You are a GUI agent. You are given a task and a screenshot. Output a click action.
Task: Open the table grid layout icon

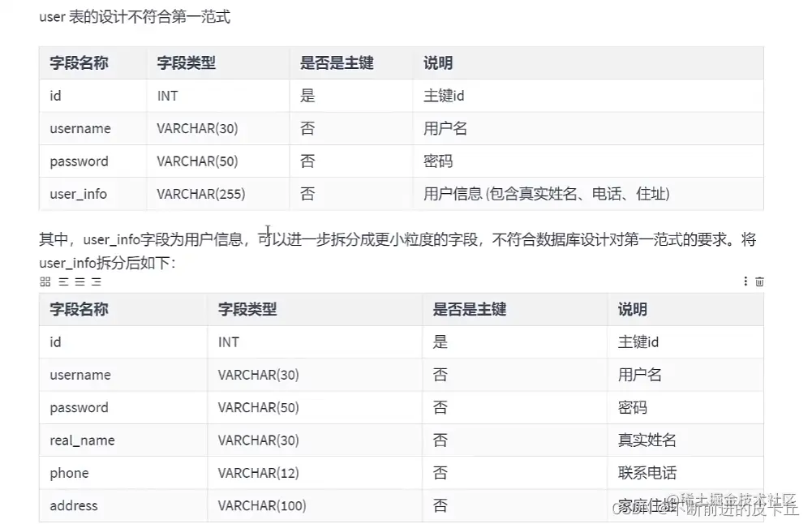[x=45, y=281]
